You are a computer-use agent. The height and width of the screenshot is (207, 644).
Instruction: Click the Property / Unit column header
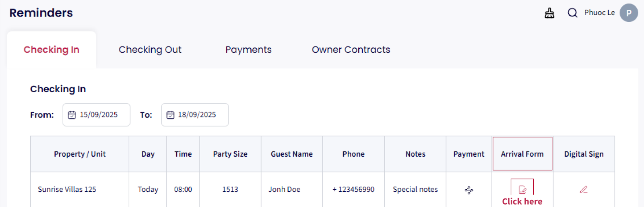point(80,154)
